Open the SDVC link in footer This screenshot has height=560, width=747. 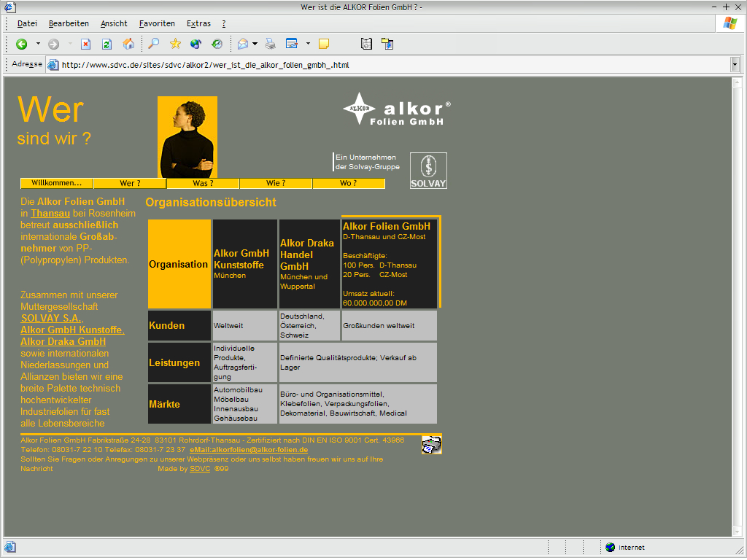click(x=200, y=469)
